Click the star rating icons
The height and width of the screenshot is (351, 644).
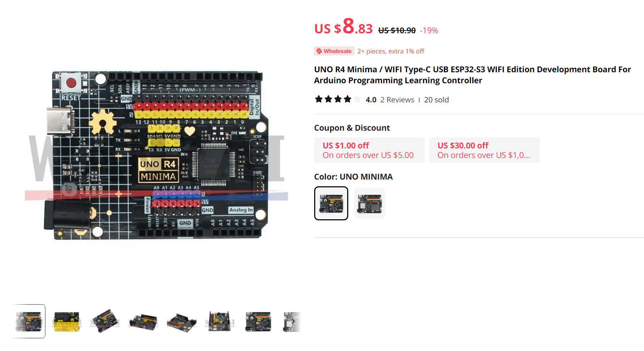(338, 100)
